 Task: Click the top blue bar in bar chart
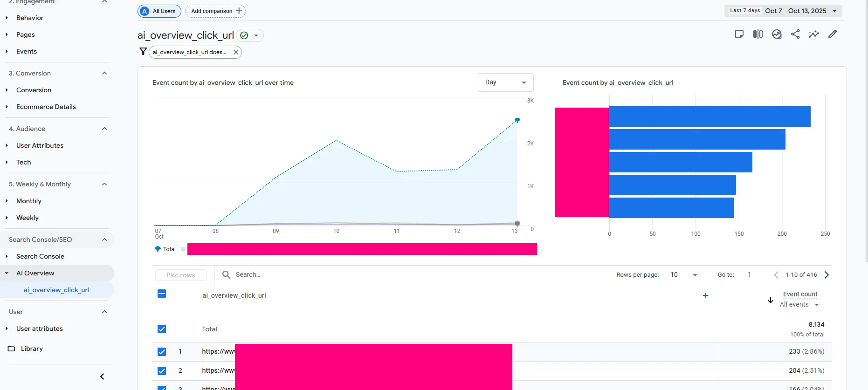tap(710, 116)
